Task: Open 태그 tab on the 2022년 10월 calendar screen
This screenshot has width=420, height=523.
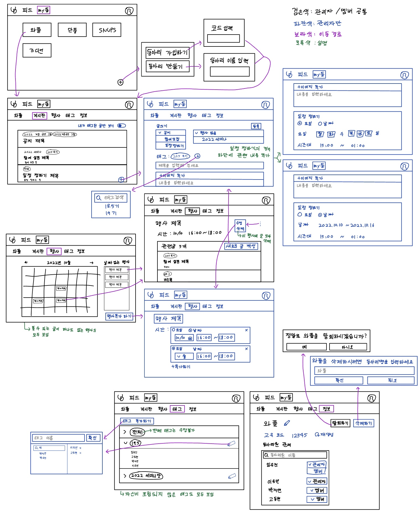Action: (x=69, y=251)
